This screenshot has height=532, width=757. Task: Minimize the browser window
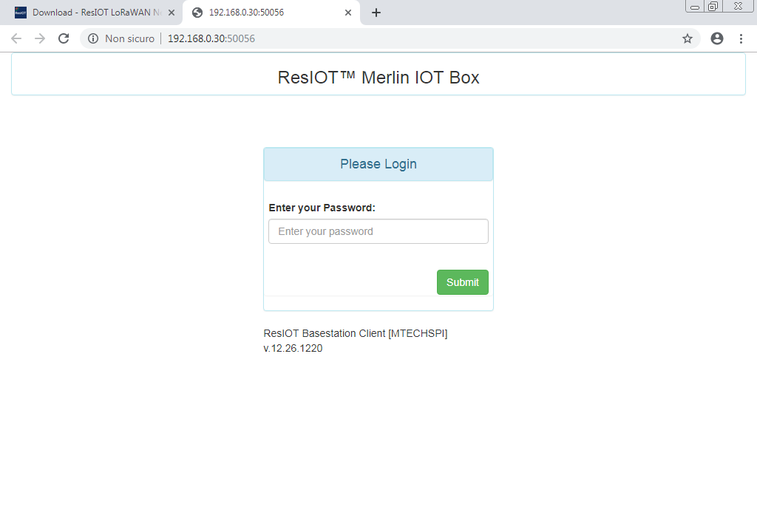tap(695, 7)
